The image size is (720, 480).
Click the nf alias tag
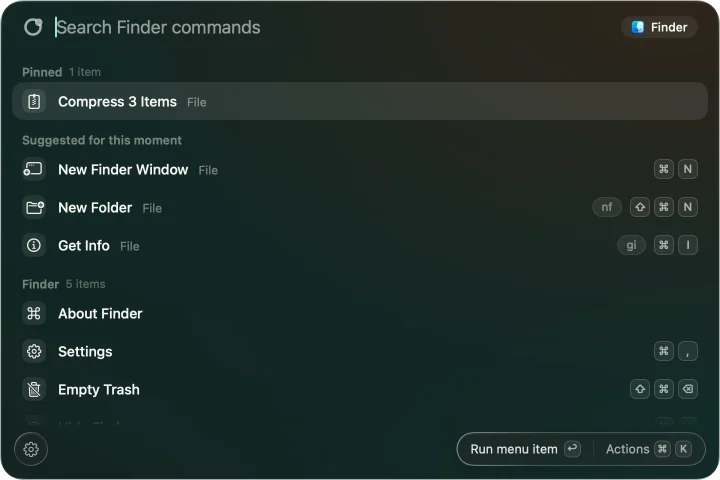pos(607,207)
